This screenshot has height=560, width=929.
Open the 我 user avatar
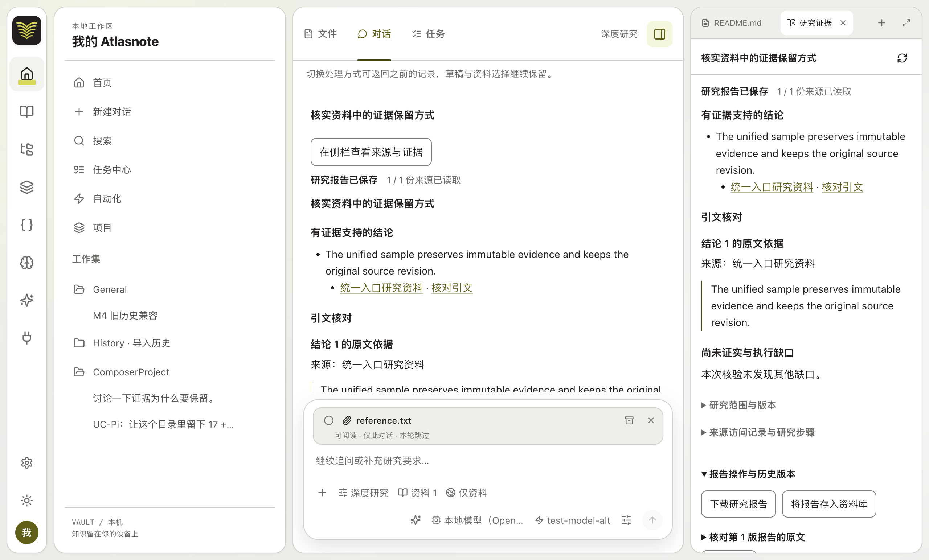point(26,532)
